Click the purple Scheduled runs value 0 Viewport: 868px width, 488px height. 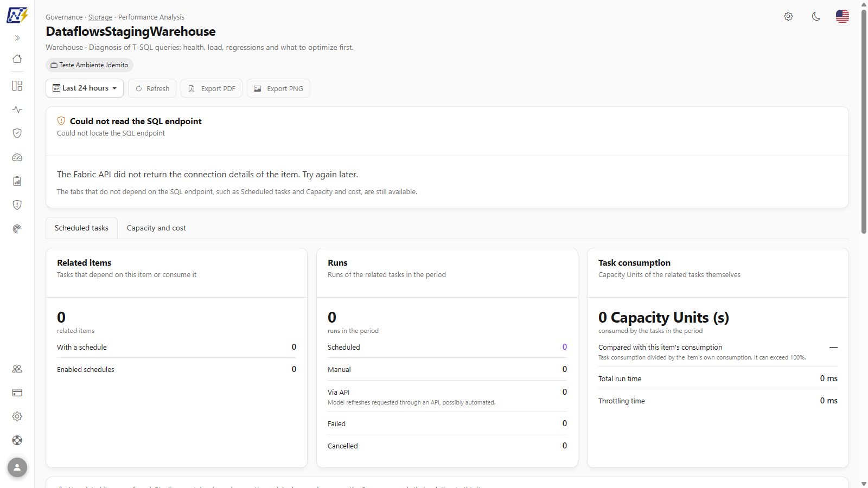click(x=565, y=347)
